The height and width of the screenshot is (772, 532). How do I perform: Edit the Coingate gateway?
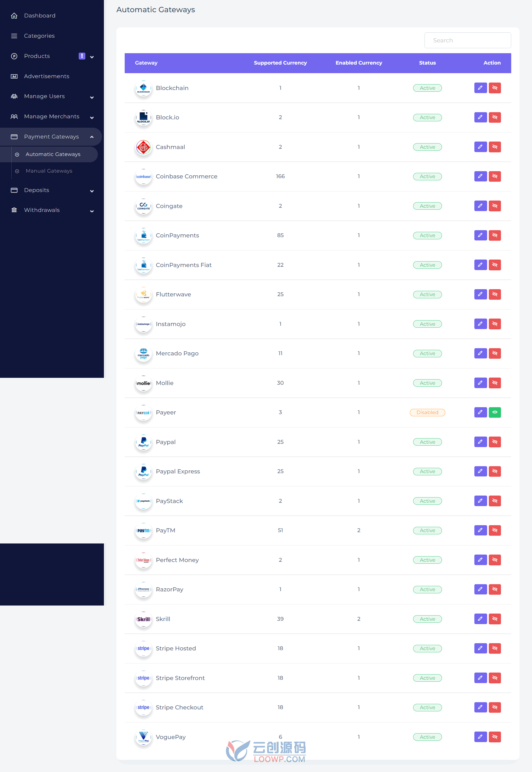[x=480, y=206]
